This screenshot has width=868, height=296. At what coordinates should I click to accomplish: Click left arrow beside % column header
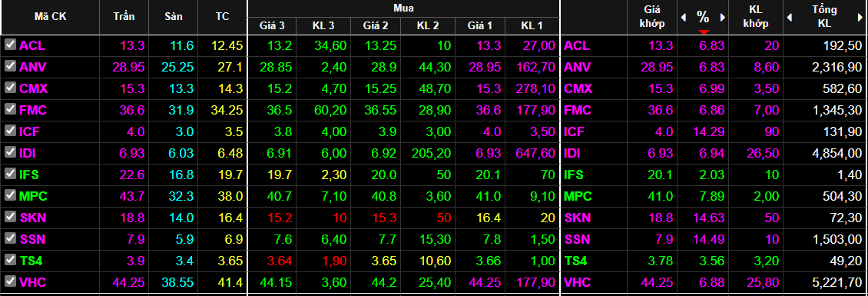(683, 17)
